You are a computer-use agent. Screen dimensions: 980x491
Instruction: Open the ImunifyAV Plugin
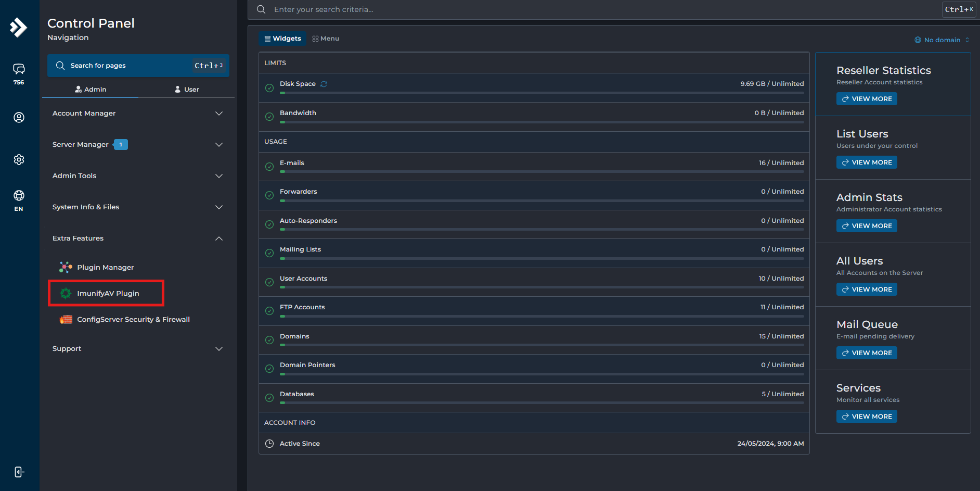(108, 293)
